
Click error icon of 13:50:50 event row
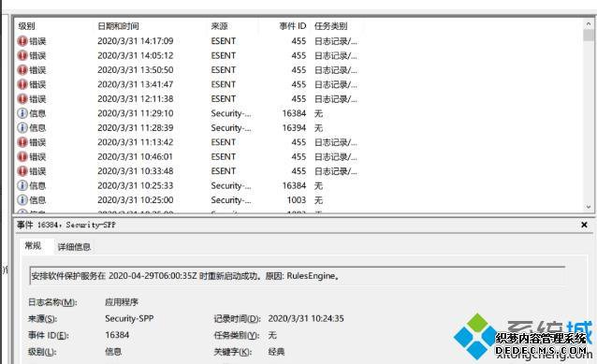pos(22,69)
